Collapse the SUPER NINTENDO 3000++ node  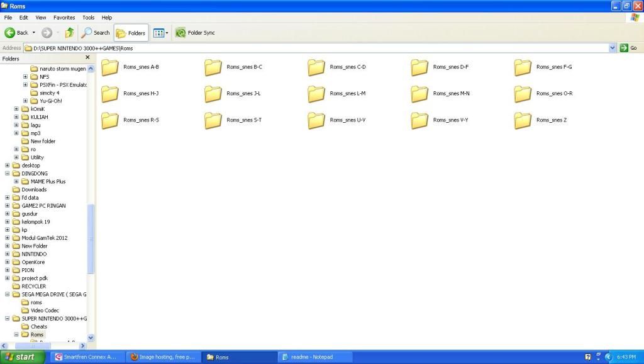8,319
